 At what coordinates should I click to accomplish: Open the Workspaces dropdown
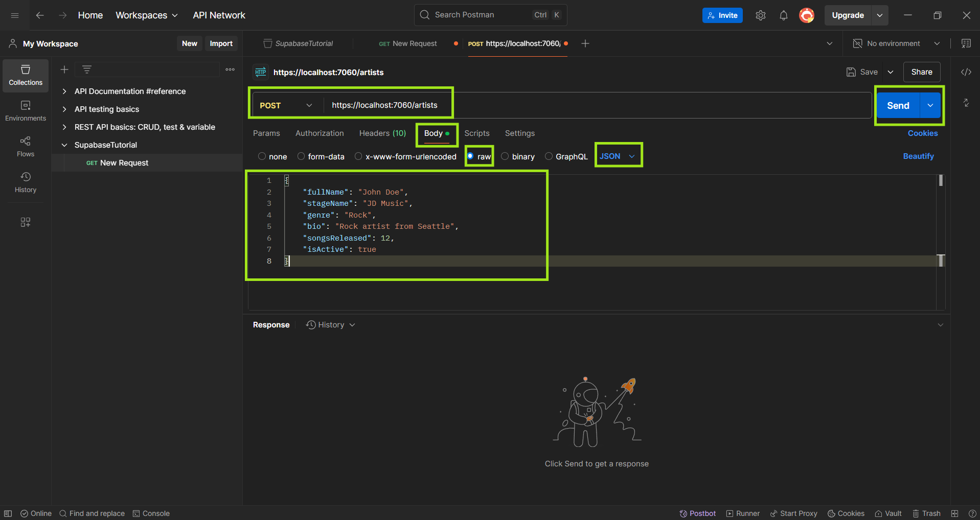point(147,15)
